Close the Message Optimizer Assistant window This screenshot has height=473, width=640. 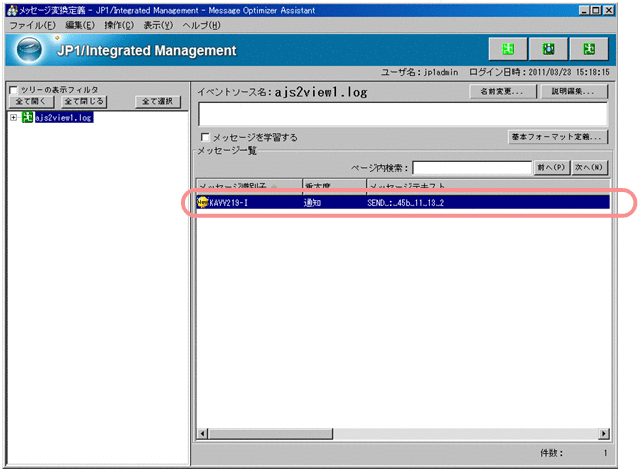click(609, 10)
